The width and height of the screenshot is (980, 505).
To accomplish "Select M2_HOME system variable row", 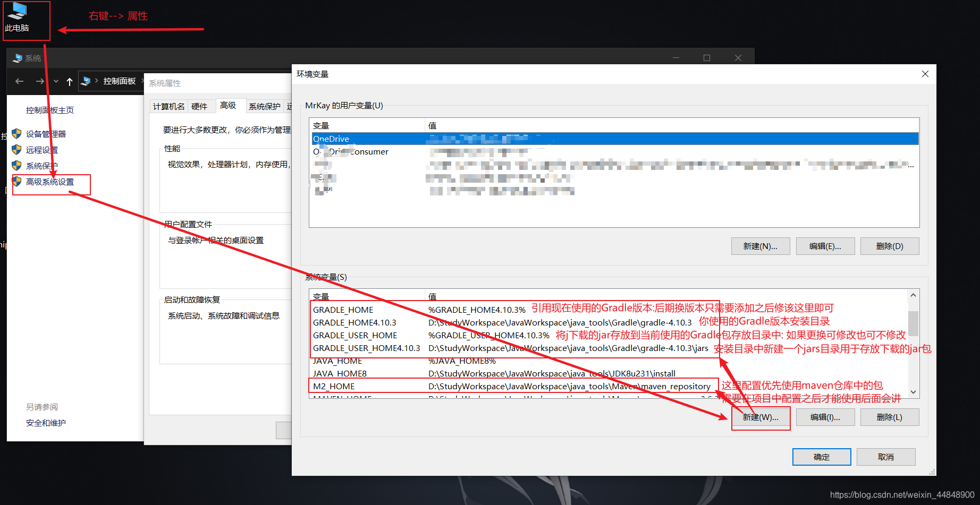I will (609, 386).
